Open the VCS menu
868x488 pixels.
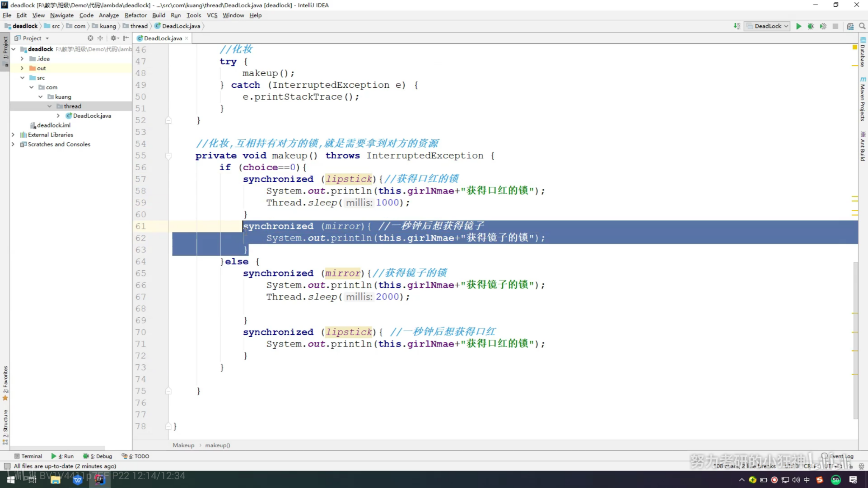(x=212, y=15)
